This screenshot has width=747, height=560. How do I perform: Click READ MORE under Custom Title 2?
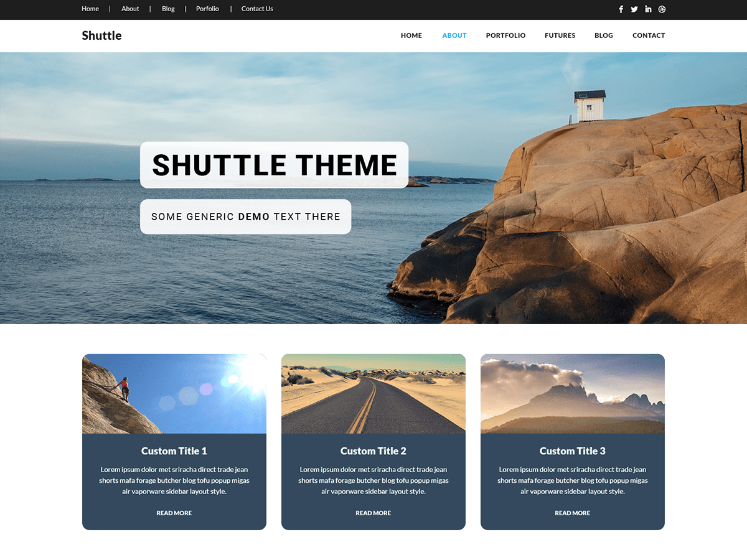[373, 513]
